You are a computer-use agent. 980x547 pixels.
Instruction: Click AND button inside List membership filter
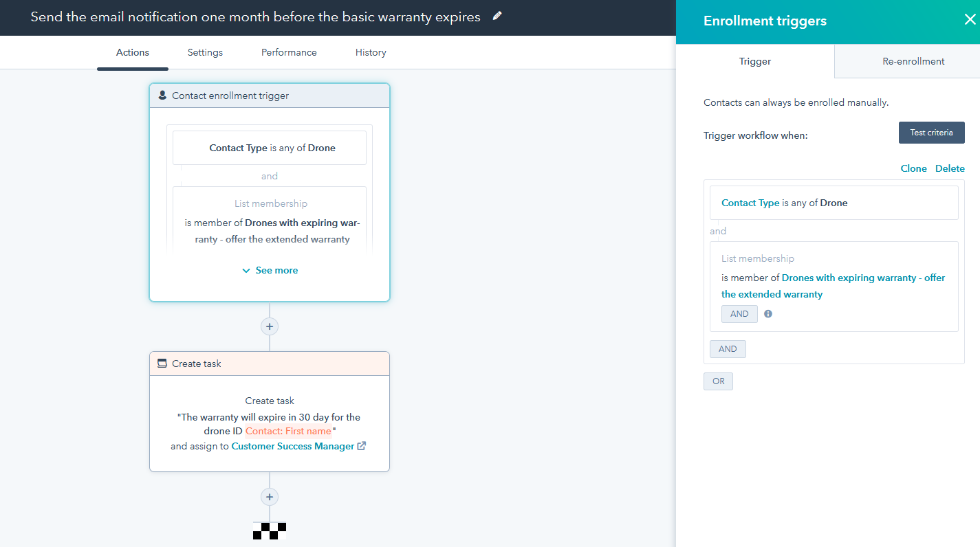click(739, 314)
